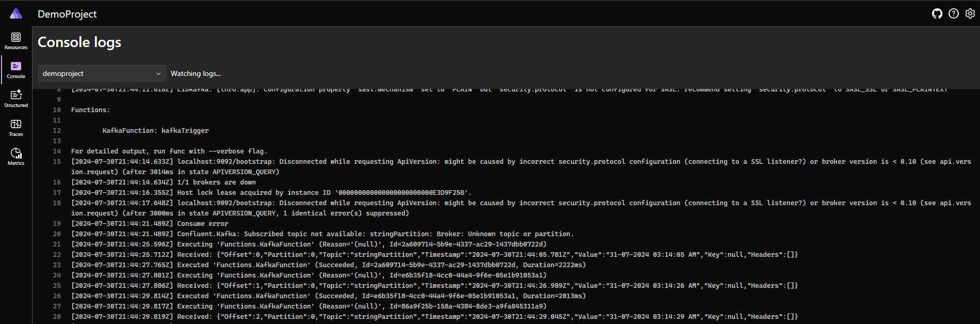980x324 pixels.
Task: Click the 'KafkaFunction: kafkaTrigger' log line
Action: tap(155, 131)
